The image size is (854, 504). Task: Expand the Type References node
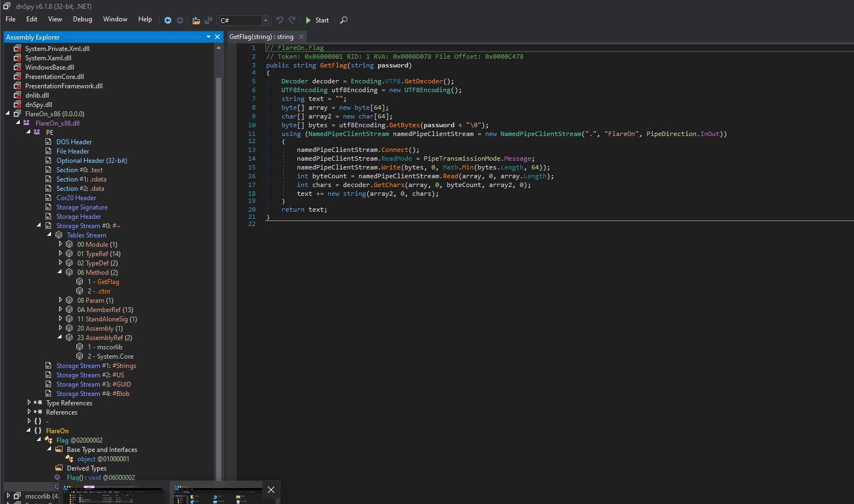[29, 403]
